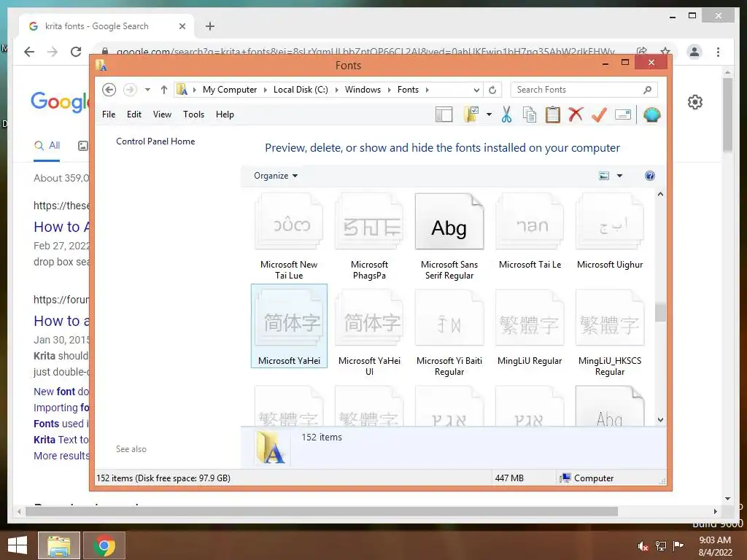Select the Microsoft YaHei font
The width and height of the screenshot is (747, 560).
tap(289, 326)
